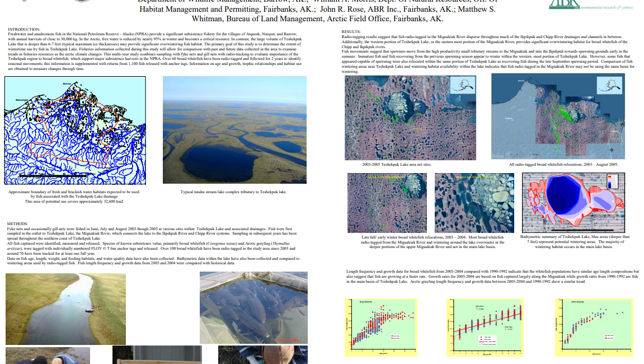Image resolution: width=644 pixels, height=364 pixels.
Task: Select the aerial tundra stream lake photo
Action: point(234,130)
